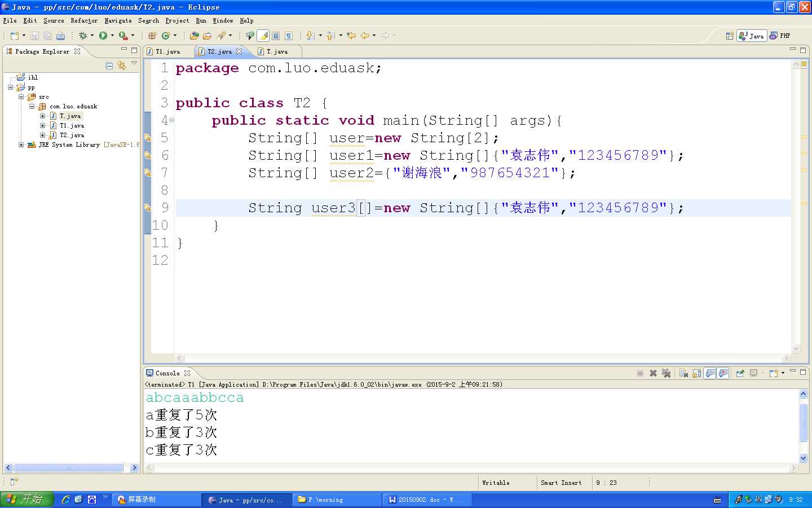
Task: Click the Open Perspective icon
Action: tap(730, 36)
